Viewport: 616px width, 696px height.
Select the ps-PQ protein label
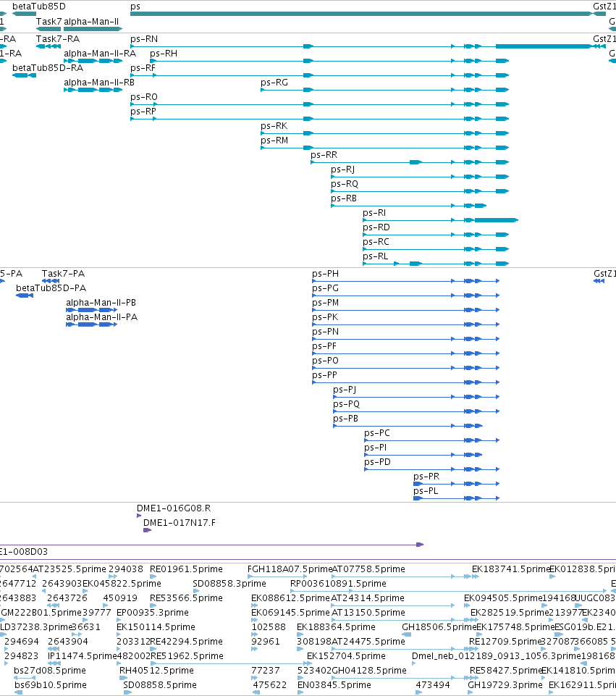346,404
